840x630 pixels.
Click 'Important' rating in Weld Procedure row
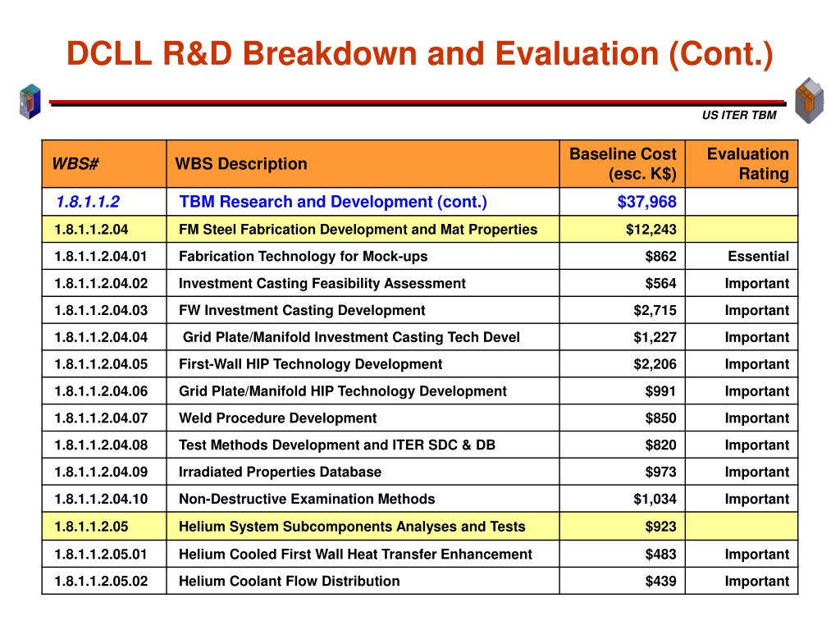757,418
